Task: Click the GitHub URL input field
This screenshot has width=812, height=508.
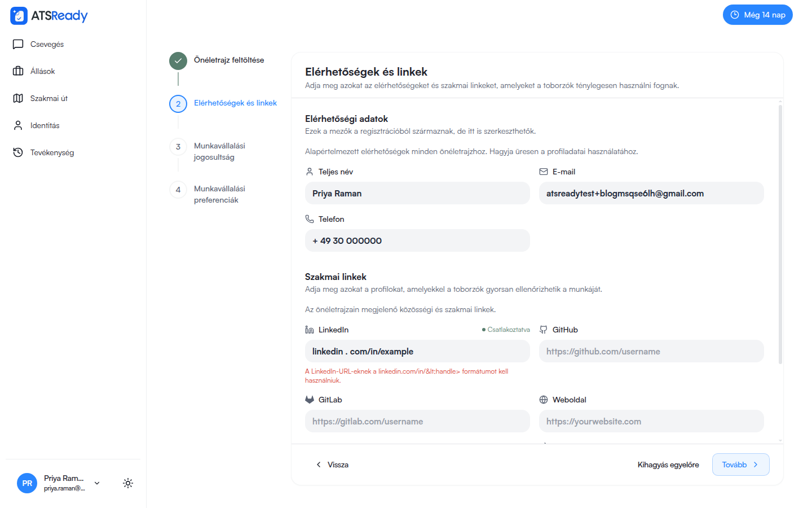Action: 651,351
